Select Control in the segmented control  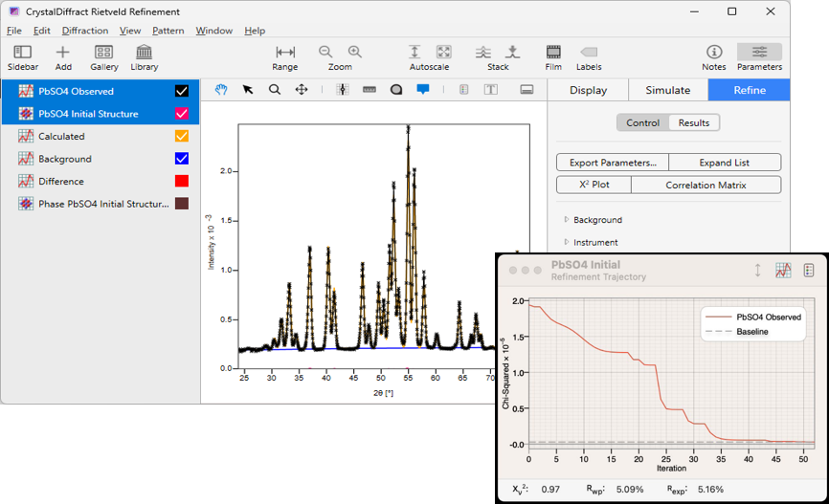pyautogui.click(x=642, y=122)
